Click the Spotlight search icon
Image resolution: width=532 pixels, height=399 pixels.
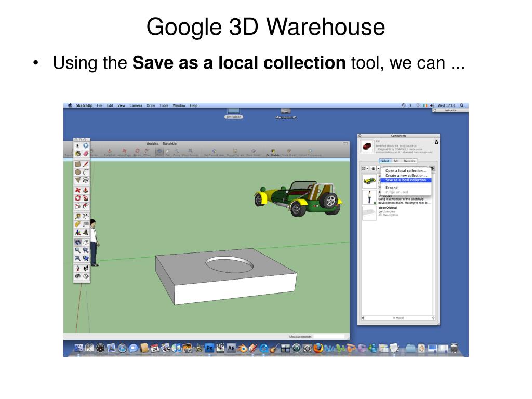coord(462,105)
